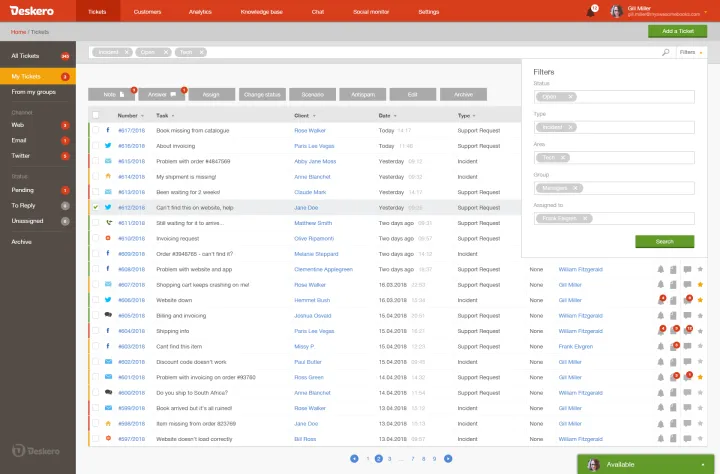
Task: Remove the Incident tag from search bar
Action: coord(127,51)
